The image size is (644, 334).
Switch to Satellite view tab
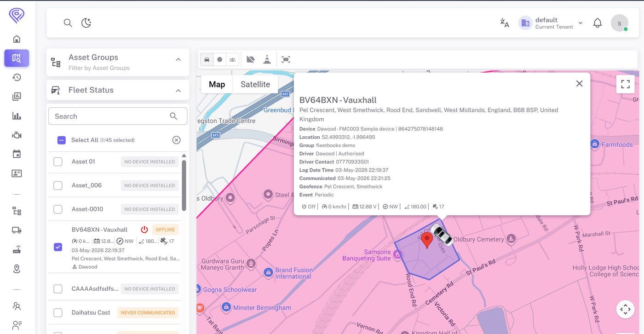[255, 84]
